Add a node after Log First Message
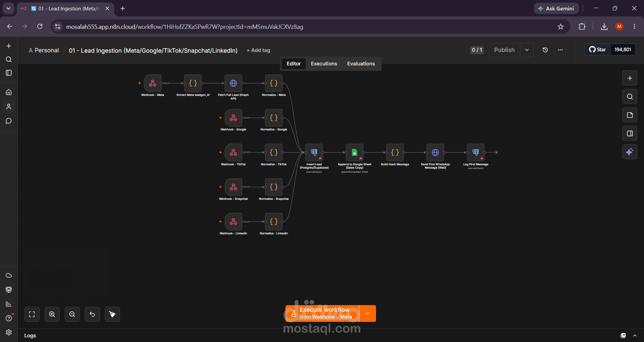 [x=496, y=153]
